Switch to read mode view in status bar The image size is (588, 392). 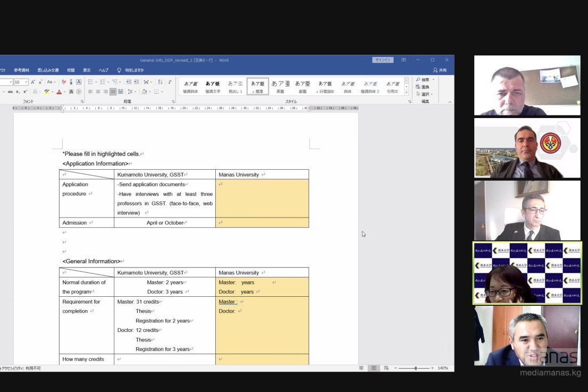pos(362,368)
